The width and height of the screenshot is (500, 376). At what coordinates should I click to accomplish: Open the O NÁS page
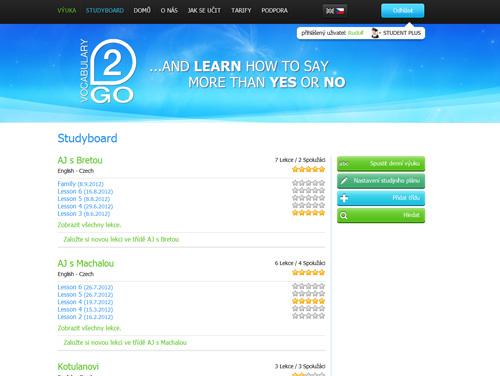(169, 11)
